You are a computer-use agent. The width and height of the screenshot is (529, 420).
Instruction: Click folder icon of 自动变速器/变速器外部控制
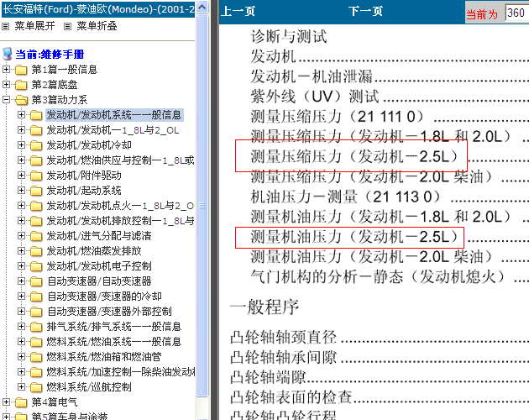coord(36,312)
